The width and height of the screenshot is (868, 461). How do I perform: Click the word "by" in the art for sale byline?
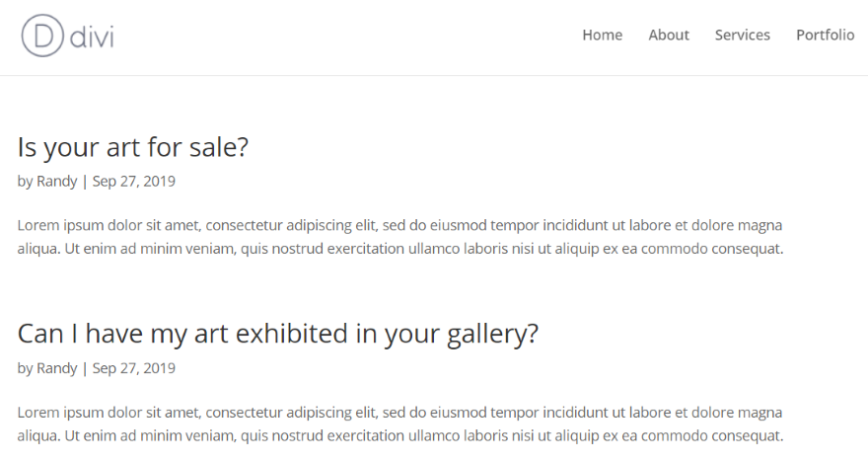25,182
